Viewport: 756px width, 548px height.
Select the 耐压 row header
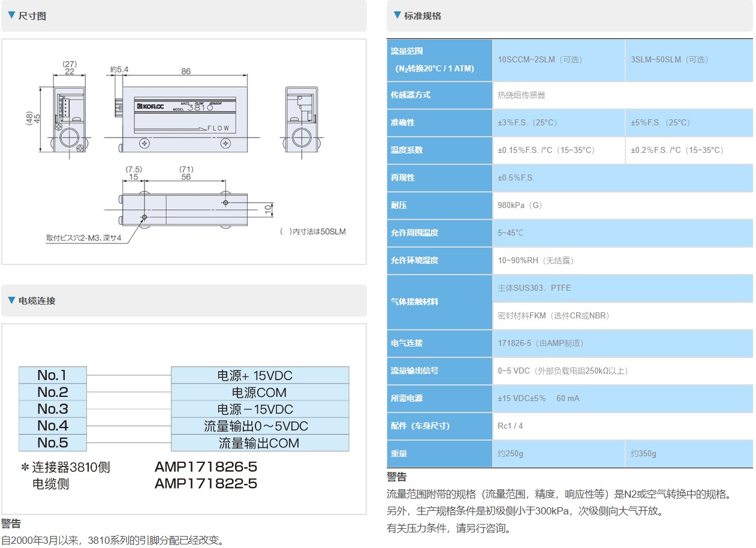439,205
